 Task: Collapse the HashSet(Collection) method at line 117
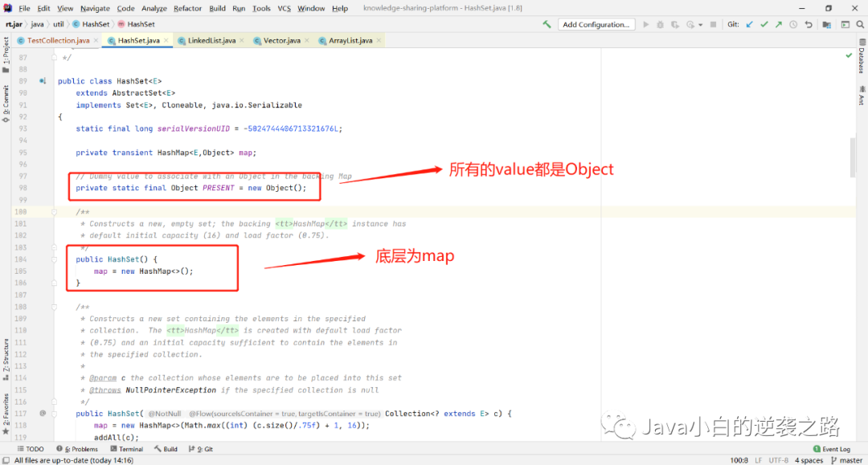point(55,414)
